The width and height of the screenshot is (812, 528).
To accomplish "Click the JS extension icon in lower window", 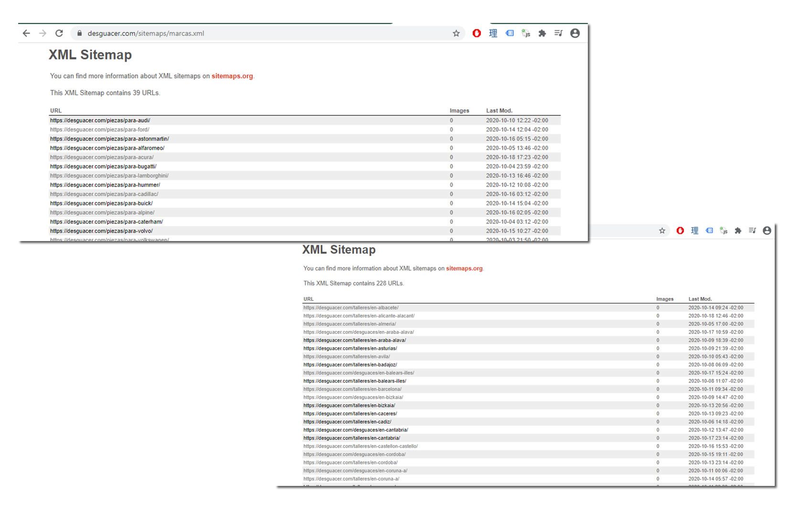I will tap(724, 231).
